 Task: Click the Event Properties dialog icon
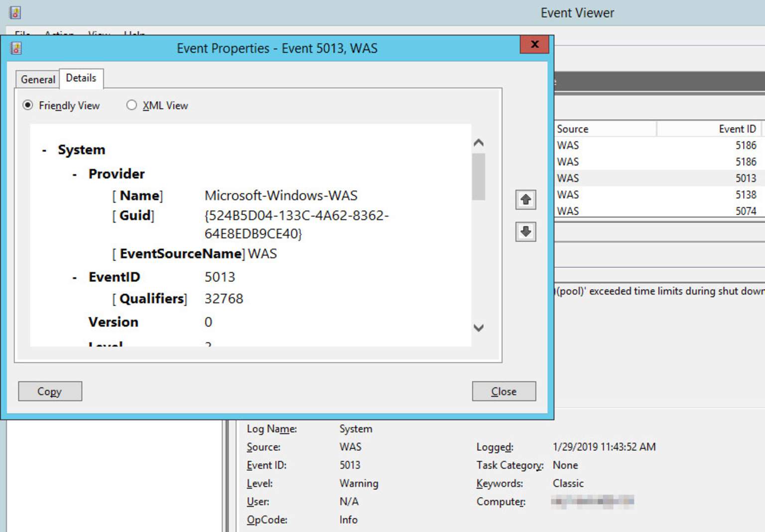[x=17, y=48]
